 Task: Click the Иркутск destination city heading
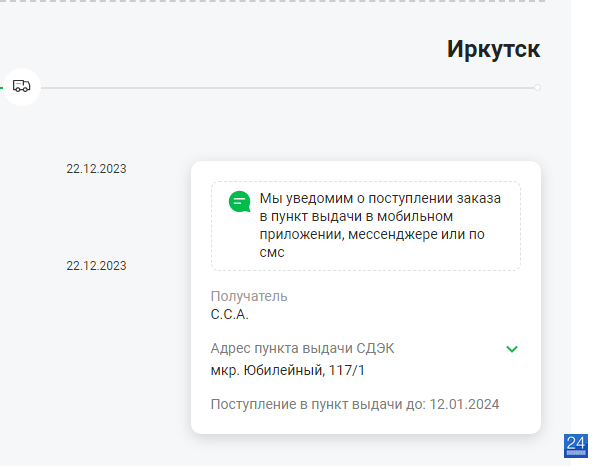(493, 49)
